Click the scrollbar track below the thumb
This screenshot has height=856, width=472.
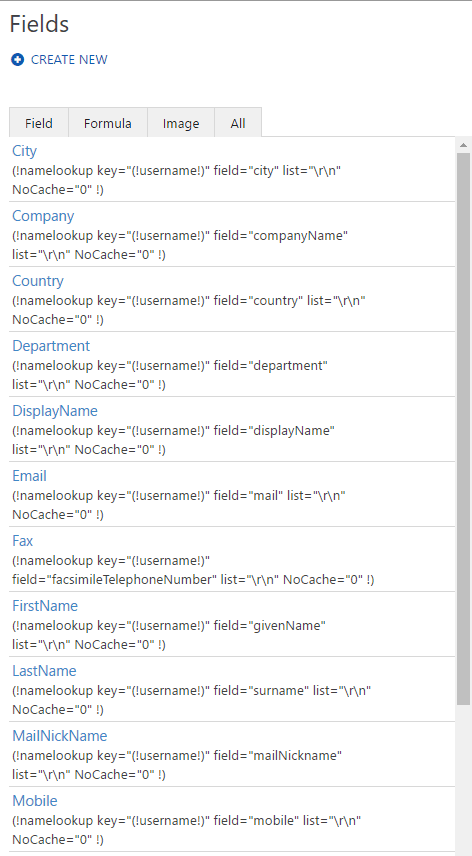tap(463, 781)
